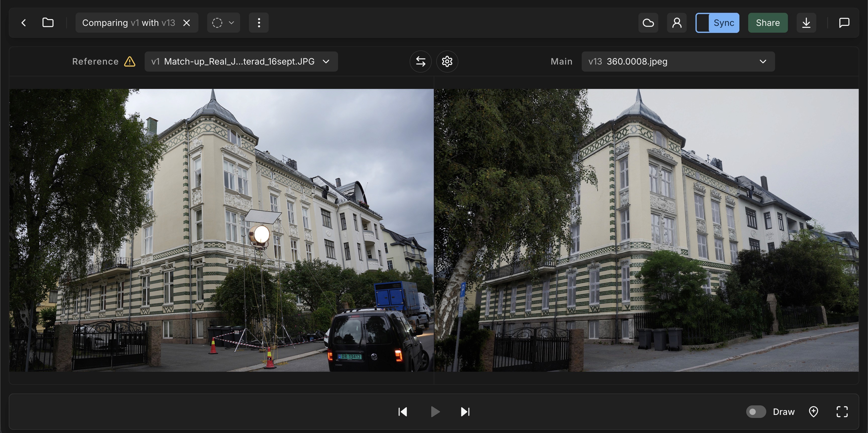Swap reference and main with arrows icon

420,61
